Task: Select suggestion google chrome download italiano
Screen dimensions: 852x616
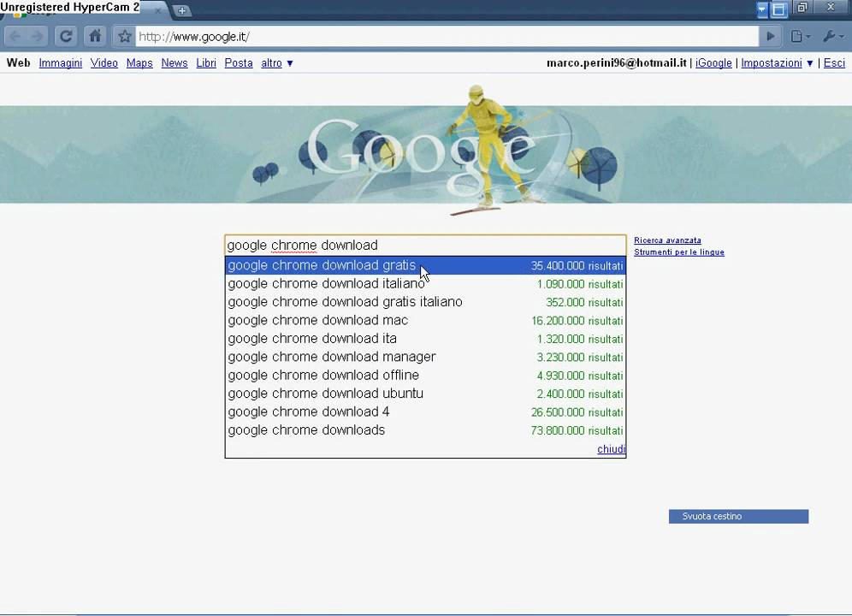Action: point(425,284)
